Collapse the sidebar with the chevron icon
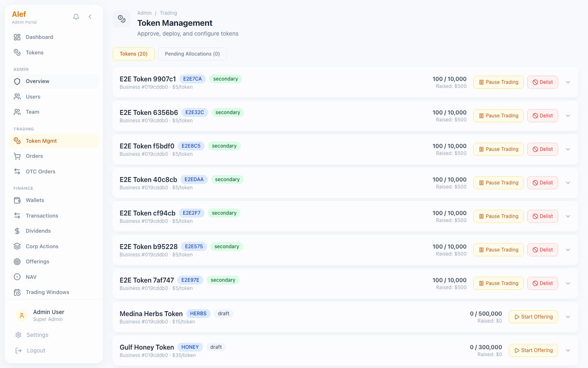 pyautogui.click(x=90, y=17)
